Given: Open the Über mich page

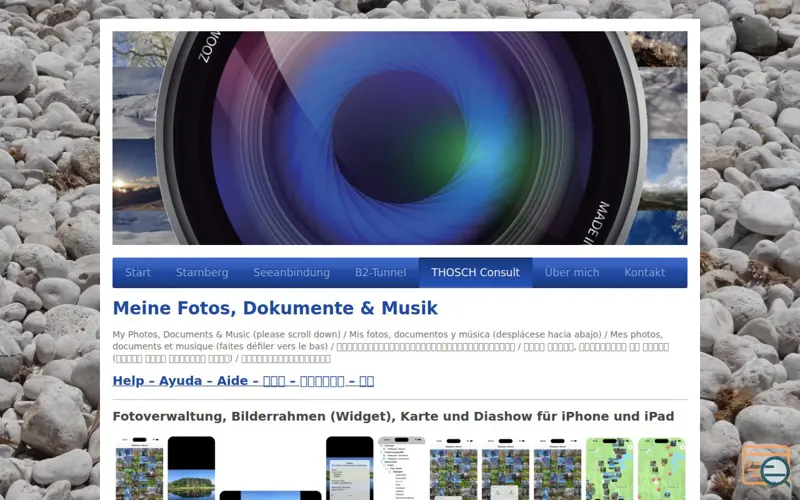Looking at the screenshot, I should point(572,272).
